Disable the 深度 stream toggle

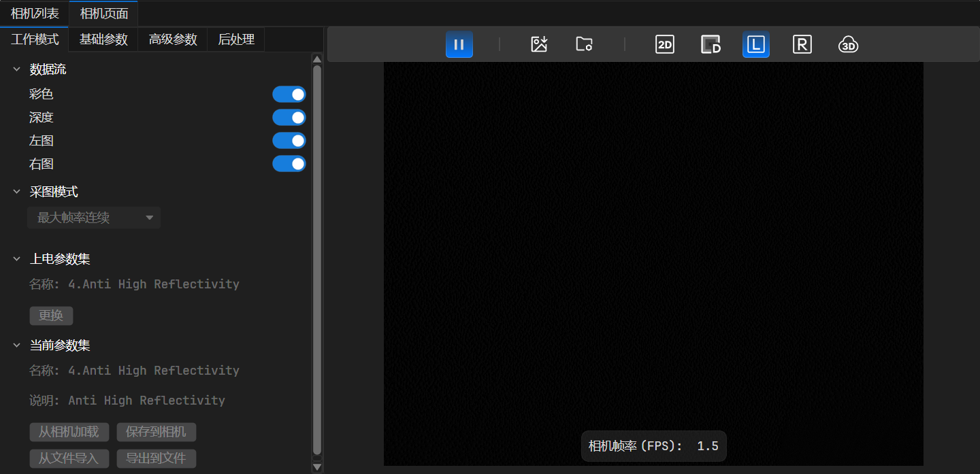coord(289,118)
